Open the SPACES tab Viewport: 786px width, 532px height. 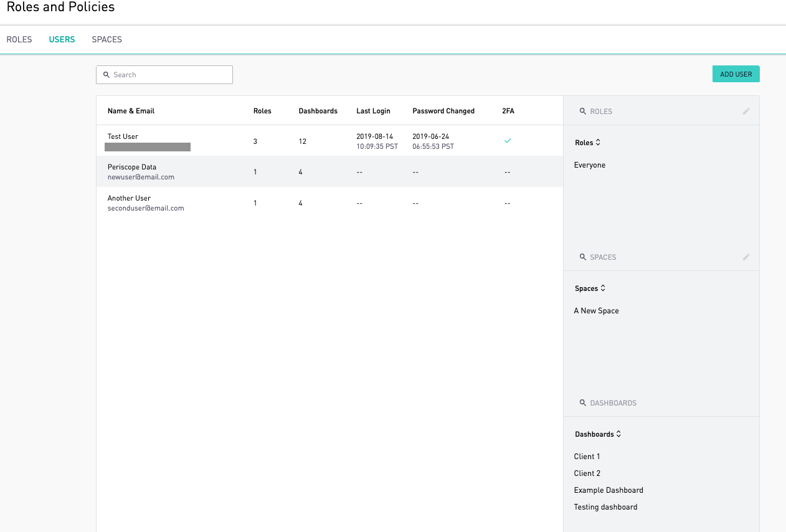[107, 39]
